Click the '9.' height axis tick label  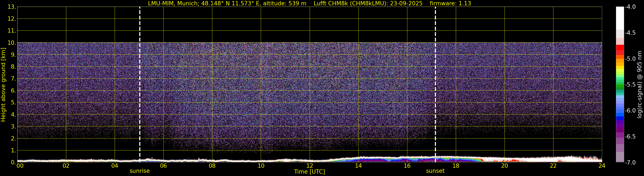click(13, 55)
